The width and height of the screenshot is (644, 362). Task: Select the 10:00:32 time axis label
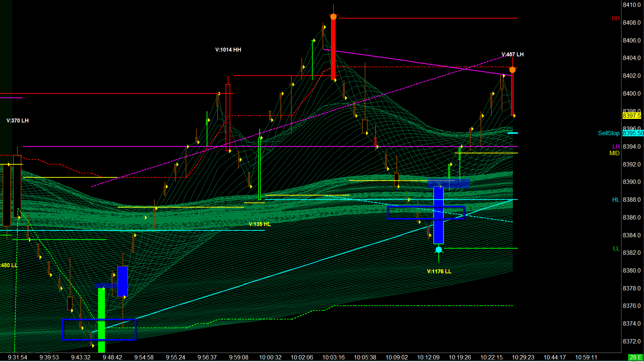coord(270,358)
